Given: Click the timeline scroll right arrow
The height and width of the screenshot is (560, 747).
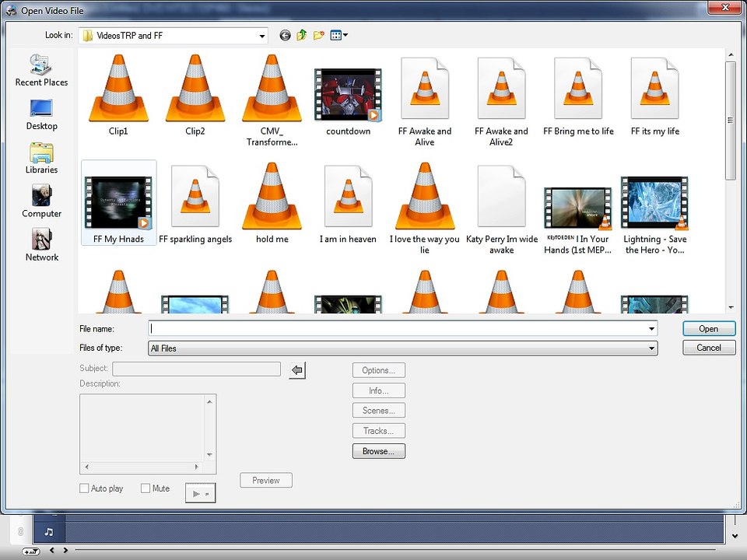Looking at the screenshot, I should pos(65,551).
